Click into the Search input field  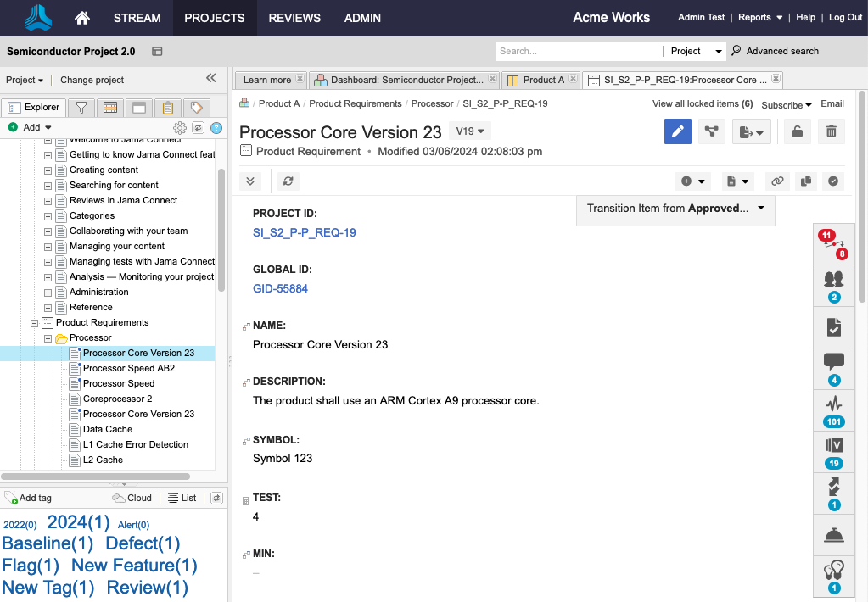pyautogui.click(x=577, y=51)
